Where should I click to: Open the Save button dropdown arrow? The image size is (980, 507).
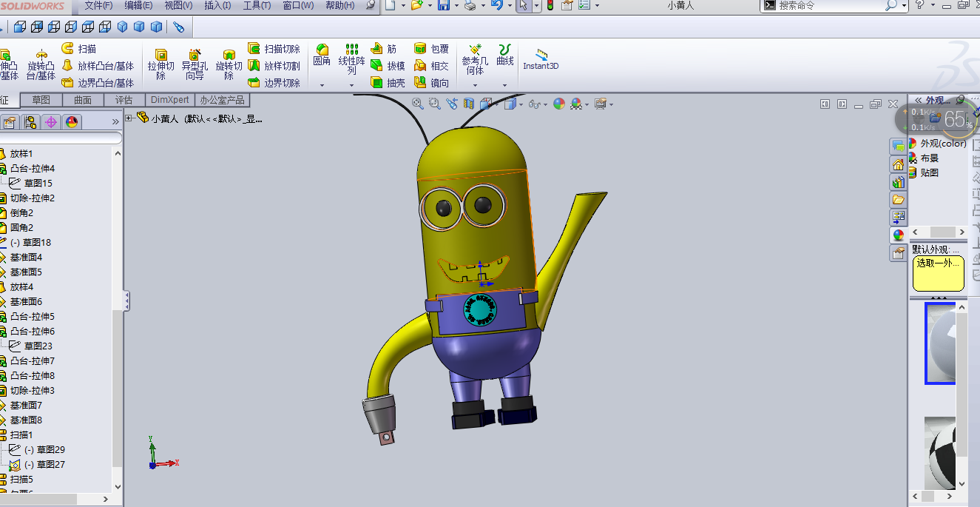click(x=456, y=5)
